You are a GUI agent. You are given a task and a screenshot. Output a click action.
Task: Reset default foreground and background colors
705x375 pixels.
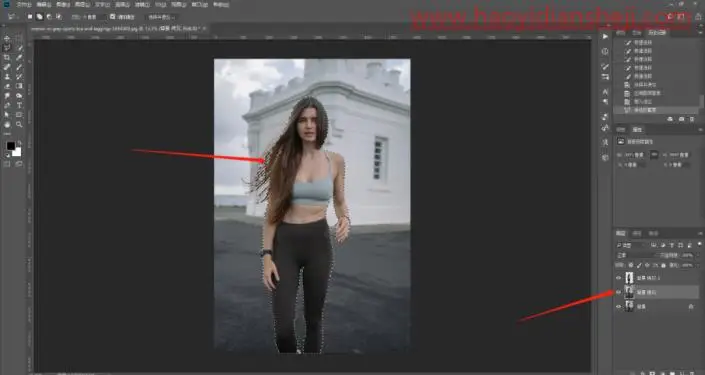tap(7, 154)
